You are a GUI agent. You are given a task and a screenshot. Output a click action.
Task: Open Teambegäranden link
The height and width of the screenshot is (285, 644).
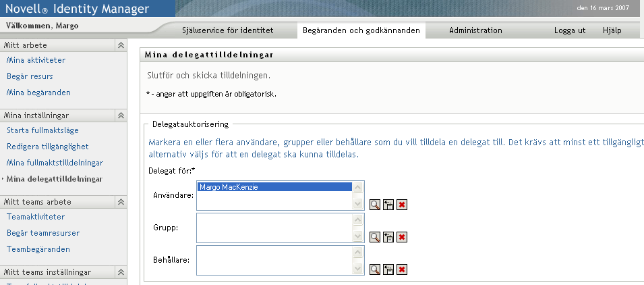coord(38,249)
